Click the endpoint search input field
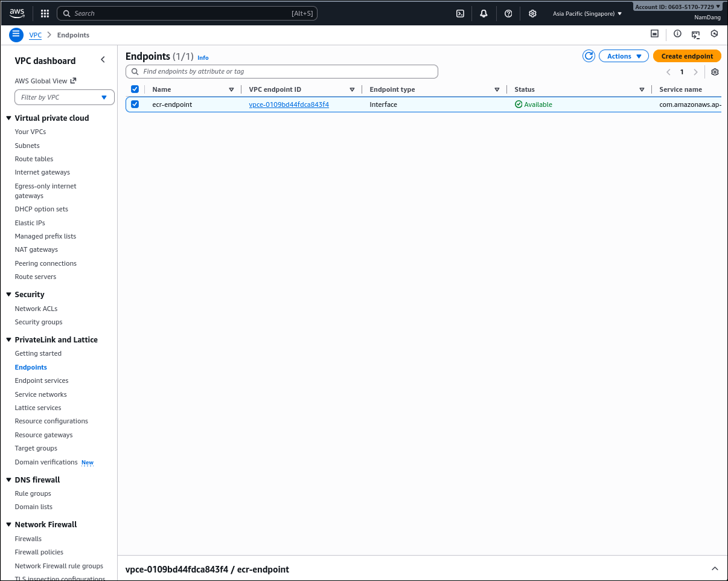This screenshot has width=728, height=581. click(x=281, y=71)
